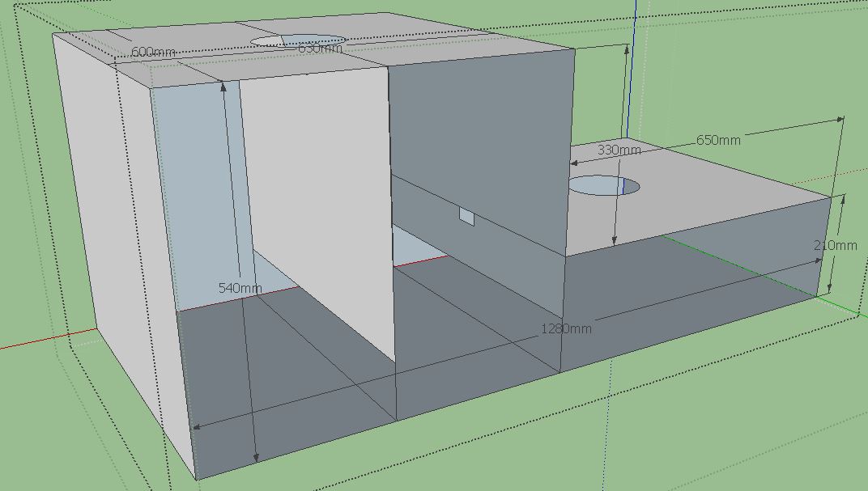Click the 1280mm length dimension text
This screenshot has width=868, height=491.
click(566, 328)
